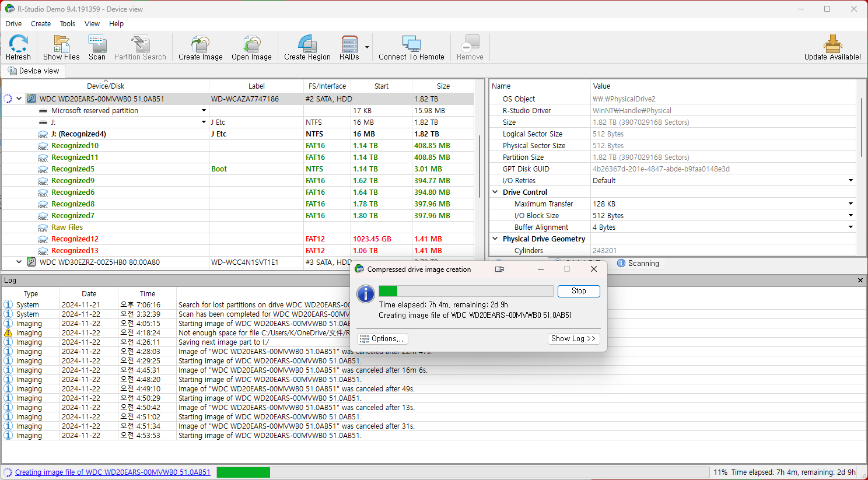Click the R-Studio app icon in the title bar
Image resolution: width=868 pixels, height=480 pixels.
click(9, 9)
